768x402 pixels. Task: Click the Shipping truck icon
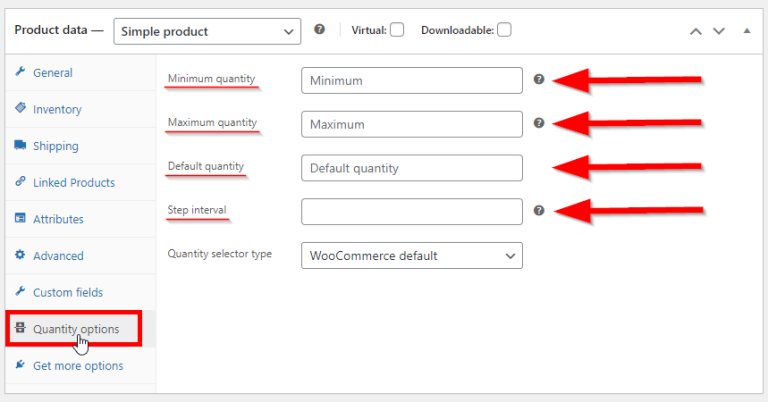(20, 146)
